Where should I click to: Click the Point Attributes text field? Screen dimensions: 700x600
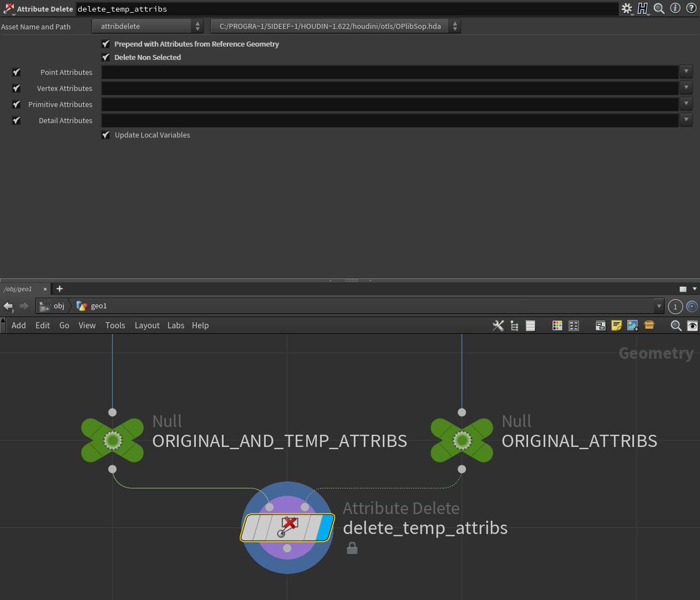pyautogui.click(x=390, y=72)
